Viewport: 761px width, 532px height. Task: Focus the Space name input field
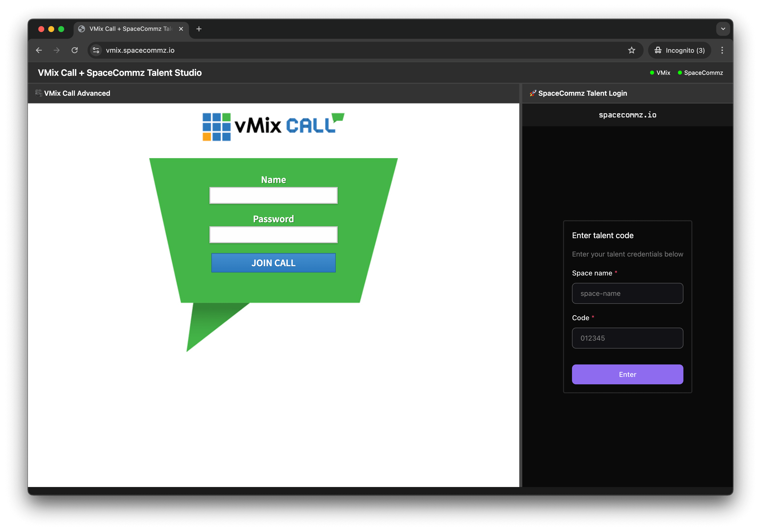click(x=627, y=294)
